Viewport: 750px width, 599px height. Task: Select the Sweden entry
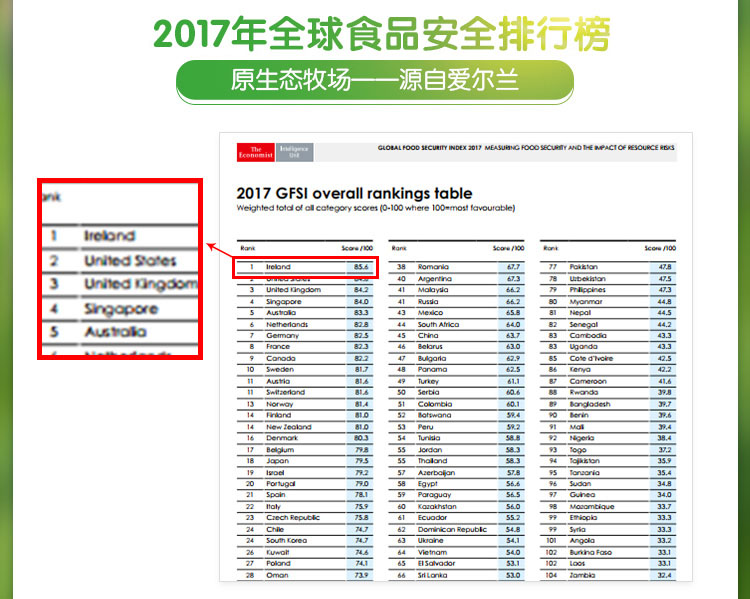(x=280, y=369)
